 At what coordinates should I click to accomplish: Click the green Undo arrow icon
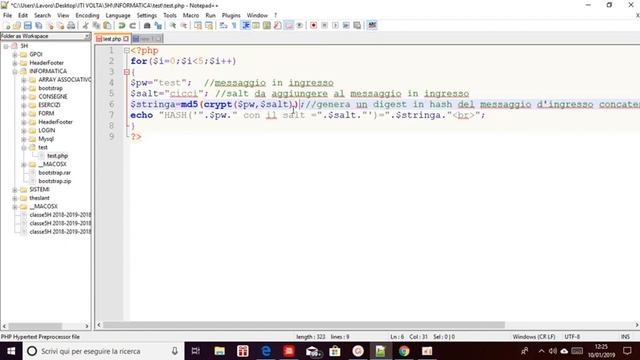coord(122,26)
